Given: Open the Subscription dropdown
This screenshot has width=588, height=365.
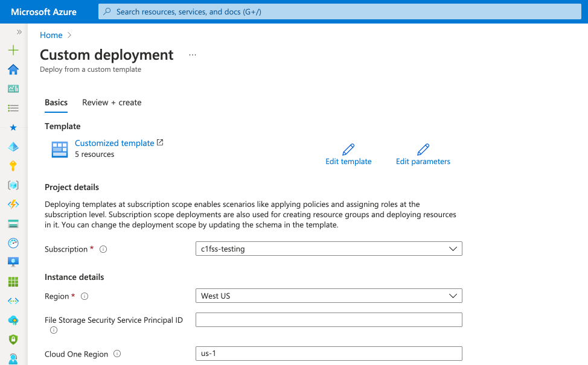Looking at the screenshot, I should [x=328, y=249].
